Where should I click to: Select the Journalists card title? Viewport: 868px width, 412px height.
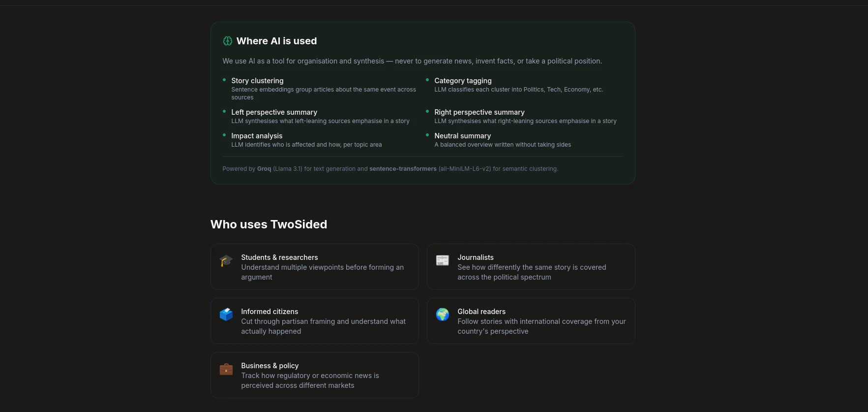(476, 257)
